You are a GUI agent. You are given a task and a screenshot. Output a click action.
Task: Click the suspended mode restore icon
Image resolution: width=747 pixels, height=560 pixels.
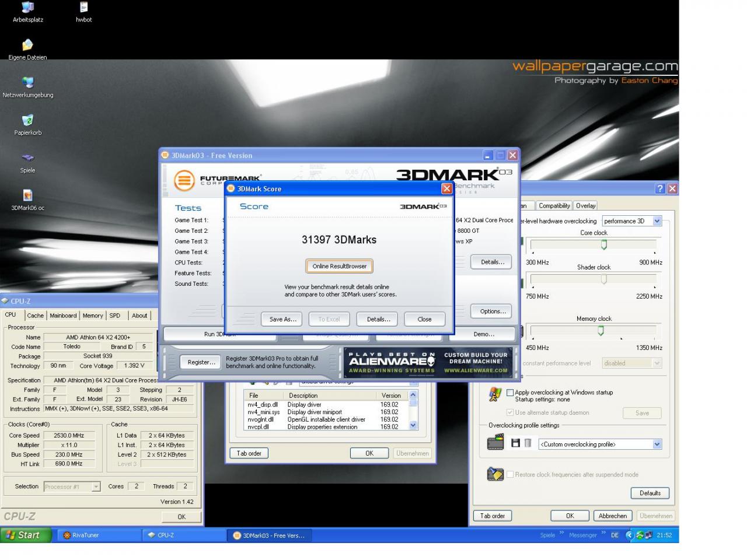[495, 474]
